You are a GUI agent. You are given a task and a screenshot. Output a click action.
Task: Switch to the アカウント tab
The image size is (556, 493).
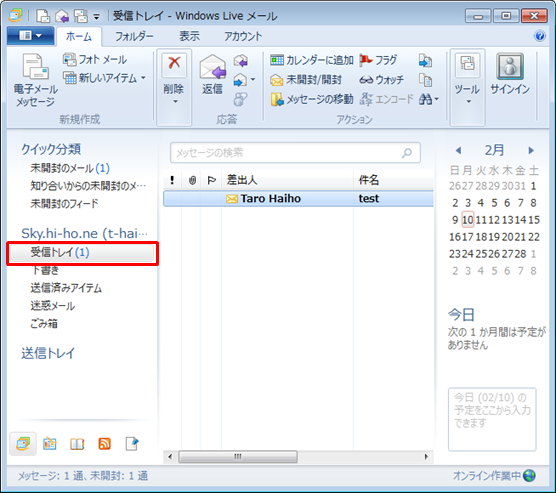click(x=243, y=36)
